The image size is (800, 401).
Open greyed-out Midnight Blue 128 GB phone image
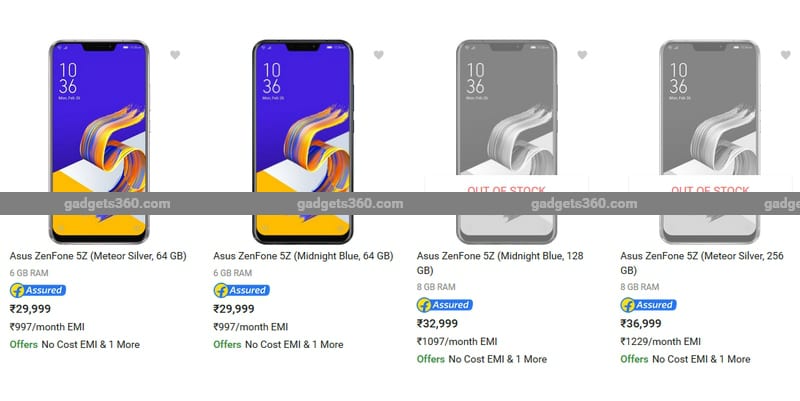[506, 142]
